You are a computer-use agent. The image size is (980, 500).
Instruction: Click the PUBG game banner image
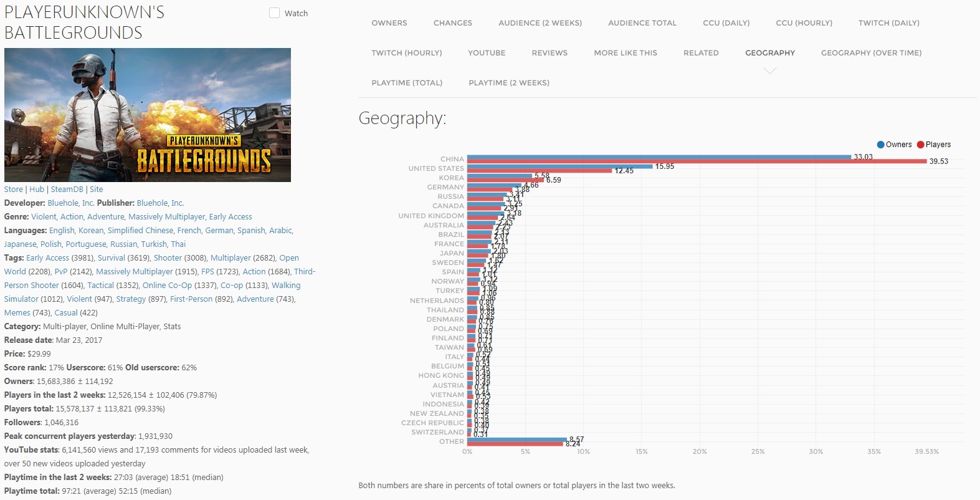click(x=148, y=115)
